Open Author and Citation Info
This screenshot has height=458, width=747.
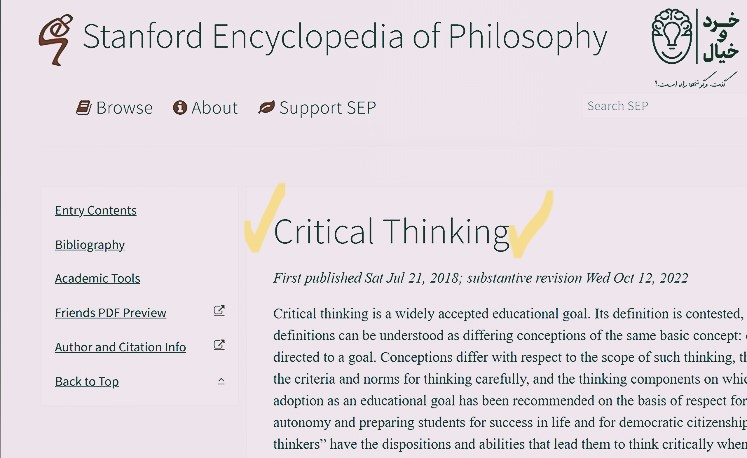pos(121,347)
